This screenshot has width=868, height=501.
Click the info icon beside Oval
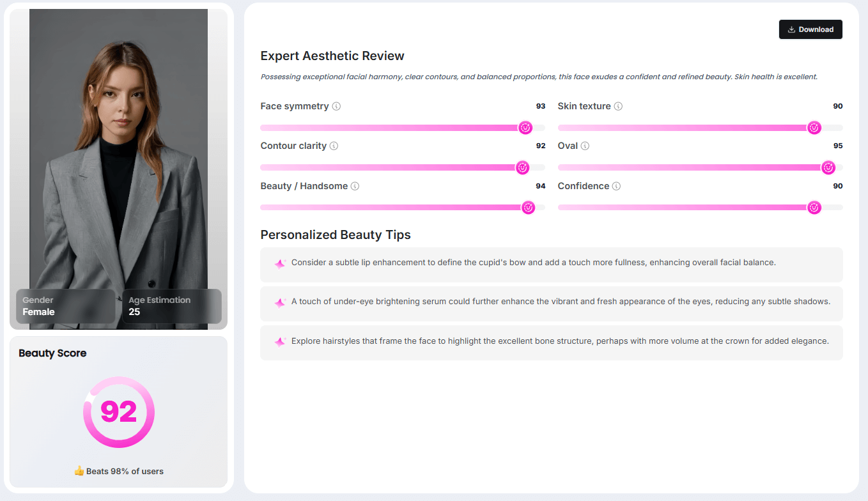click(585, 146)
